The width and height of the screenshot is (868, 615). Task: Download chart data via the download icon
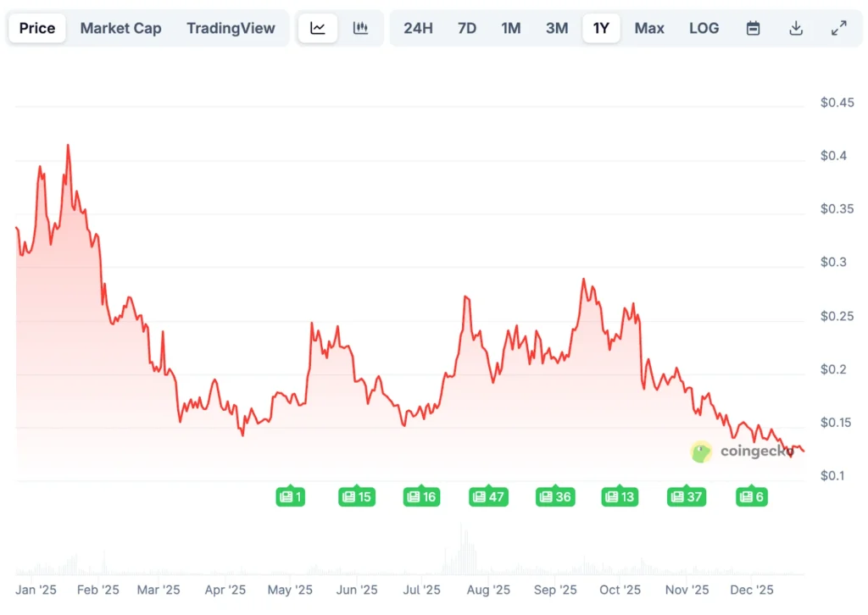pos(796,27)
